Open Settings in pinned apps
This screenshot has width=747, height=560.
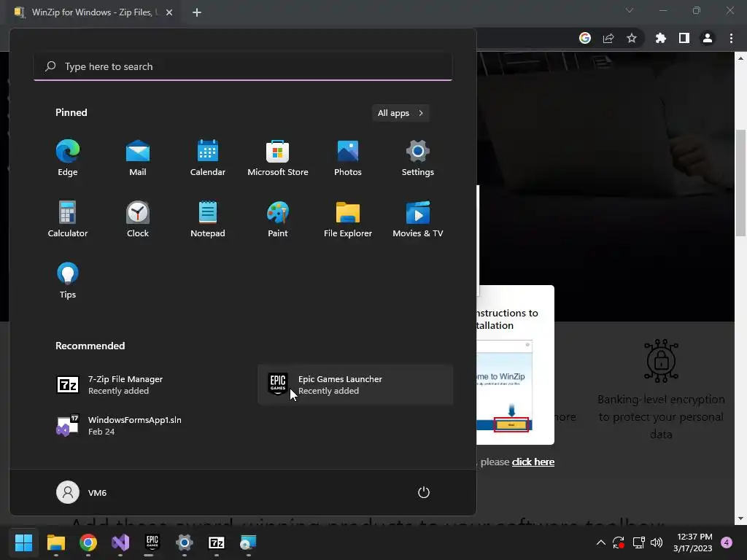click(x=418, y=158)
